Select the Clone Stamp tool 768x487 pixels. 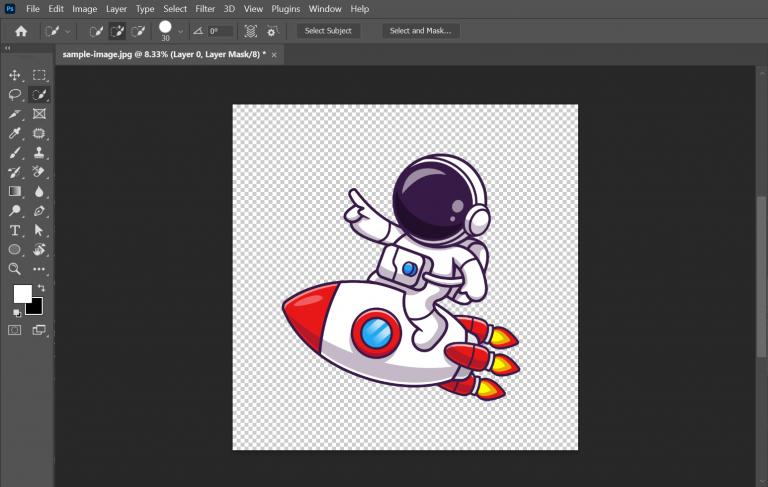point(39,153)
